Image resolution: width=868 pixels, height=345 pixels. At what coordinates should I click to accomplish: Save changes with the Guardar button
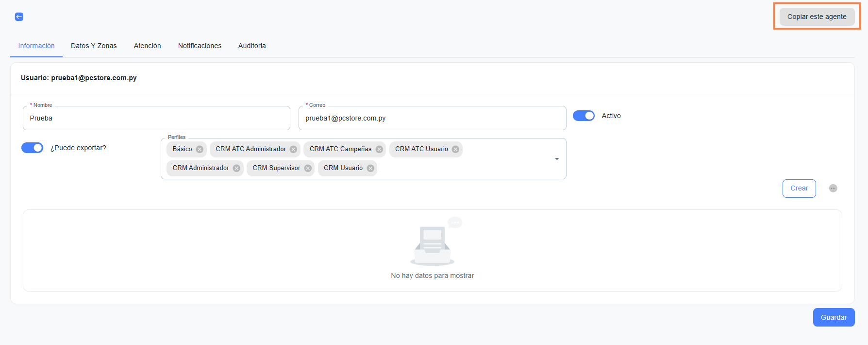[834, 317]
